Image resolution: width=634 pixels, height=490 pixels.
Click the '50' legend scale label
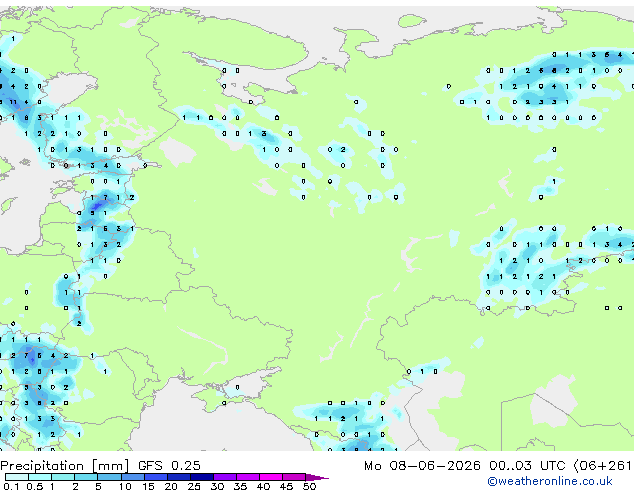[309, 486]
